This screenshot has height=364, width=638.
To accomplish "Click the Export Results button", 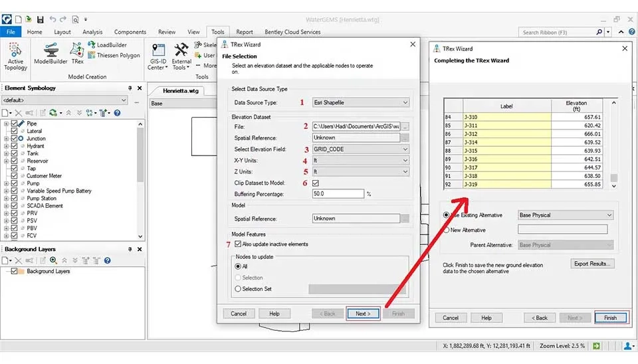I will tap(592, 264).
